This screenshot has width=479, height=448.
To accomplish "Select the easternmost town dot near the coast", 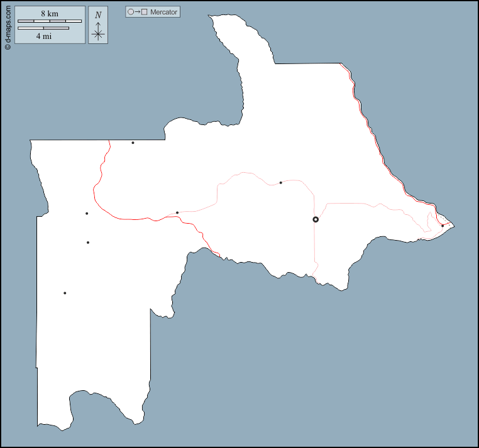I will point(443,226).
